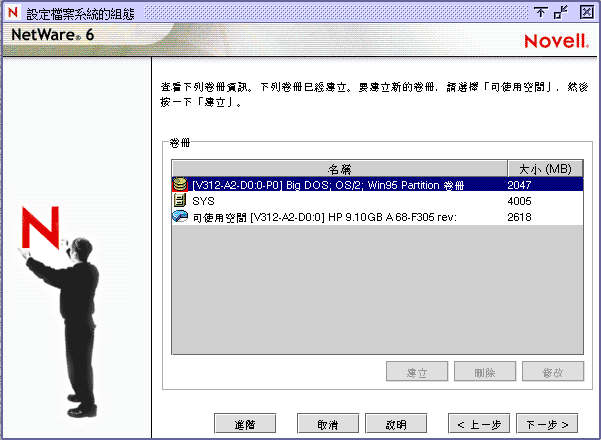Click the DOS partition volume disk icon
Viewport: 601px width, 440px height.
[180, 185]
